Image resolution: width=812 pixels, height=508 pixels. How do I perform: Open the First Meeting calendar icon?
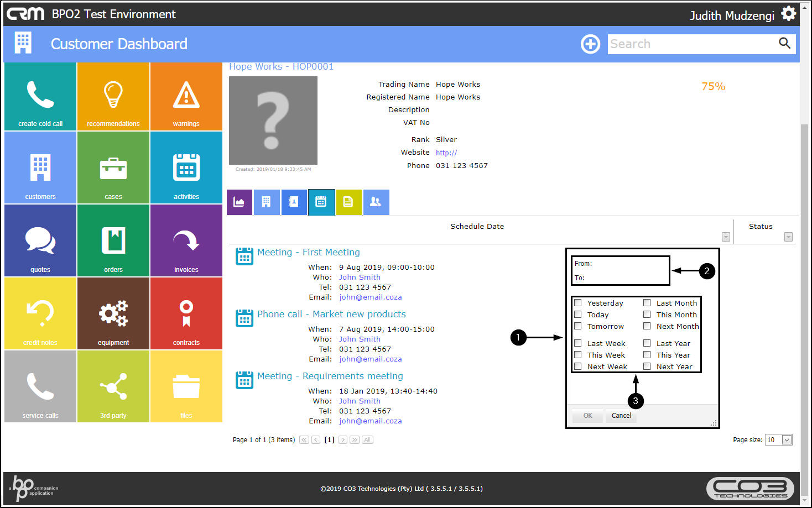244,256
